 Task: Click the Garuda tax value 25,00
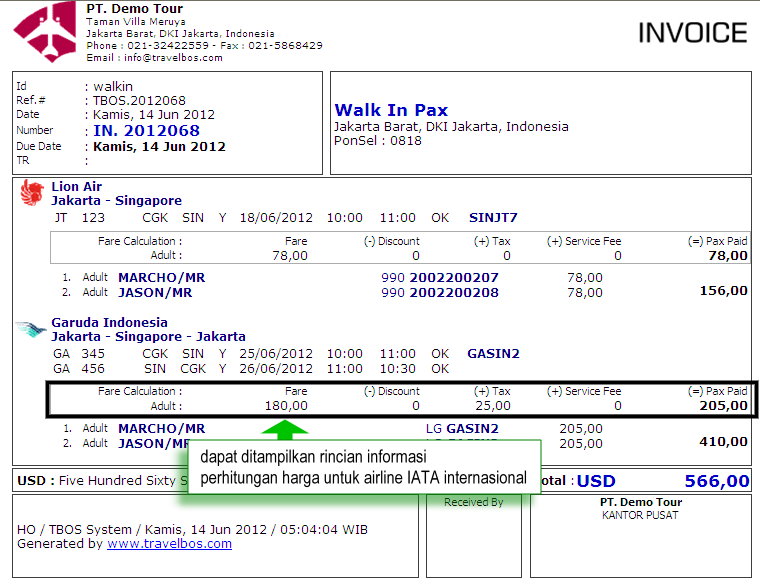[x=492, y=406]
